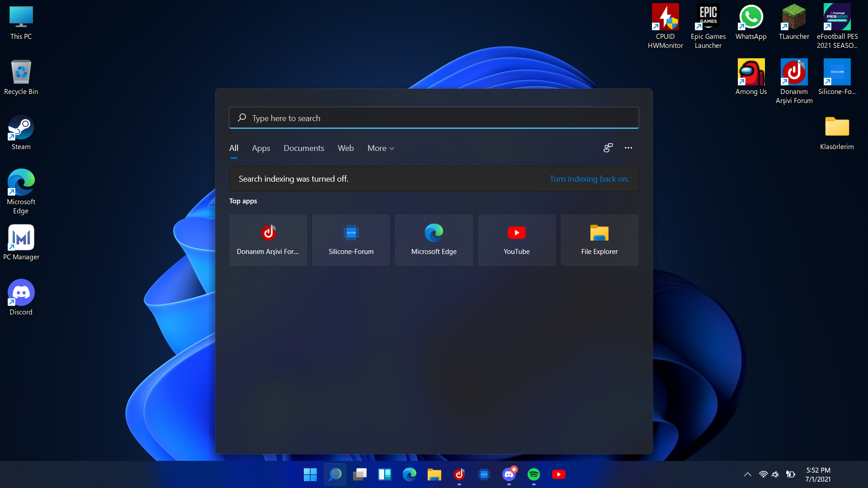Open YouTube top app tile
This screenshot has width=868, height=488.
(517, 240)
